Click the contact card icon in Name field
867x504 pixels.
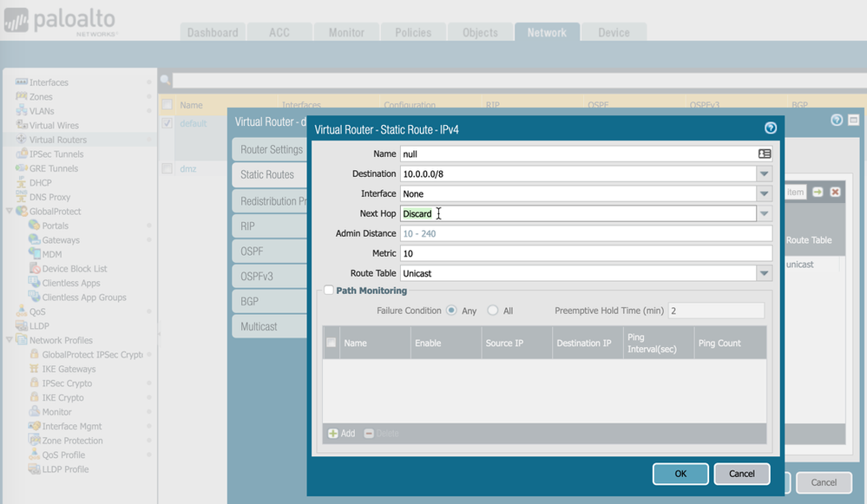pyautogui.click(x=764, y=154)
